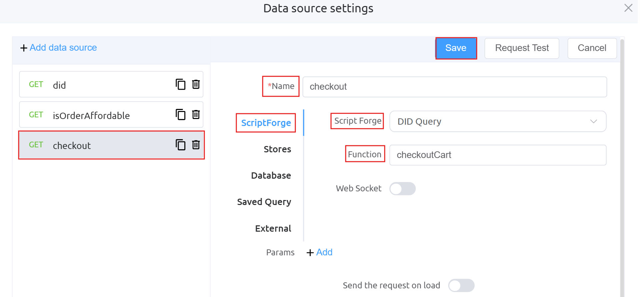
Task: Delete the isOrderAffordable data source
Action: point(196,115)
